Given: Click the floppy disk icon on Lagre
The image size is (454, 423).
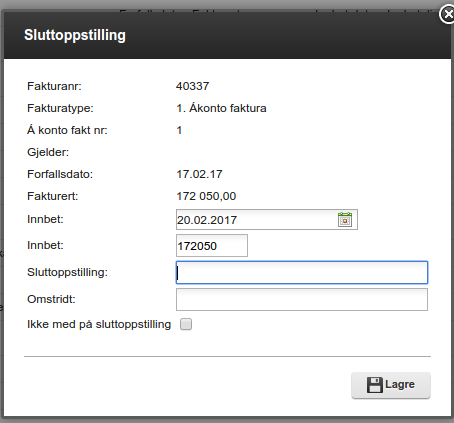Looking at the screenshot, I should [x=375, y=385].
